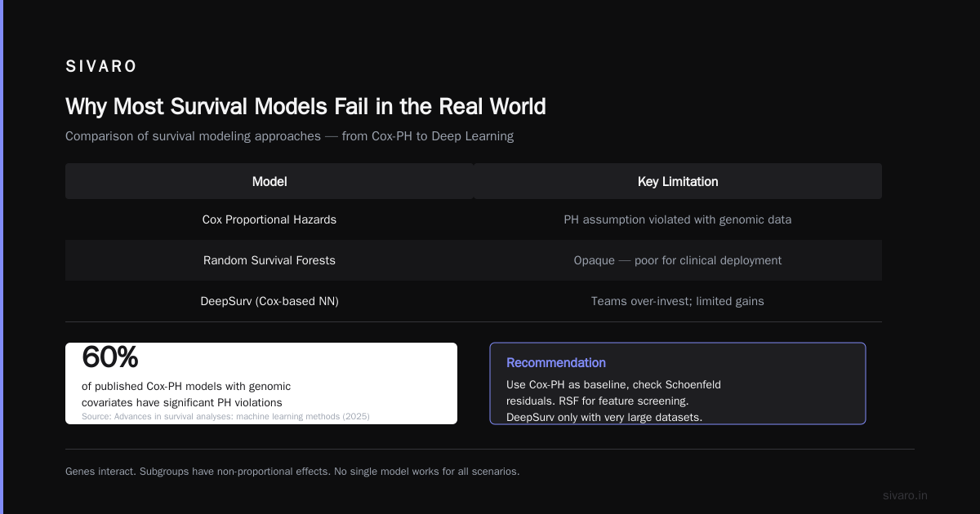Click the Key Limitation column header
Viewport: 980px width, 514px height.
[678, 181]
